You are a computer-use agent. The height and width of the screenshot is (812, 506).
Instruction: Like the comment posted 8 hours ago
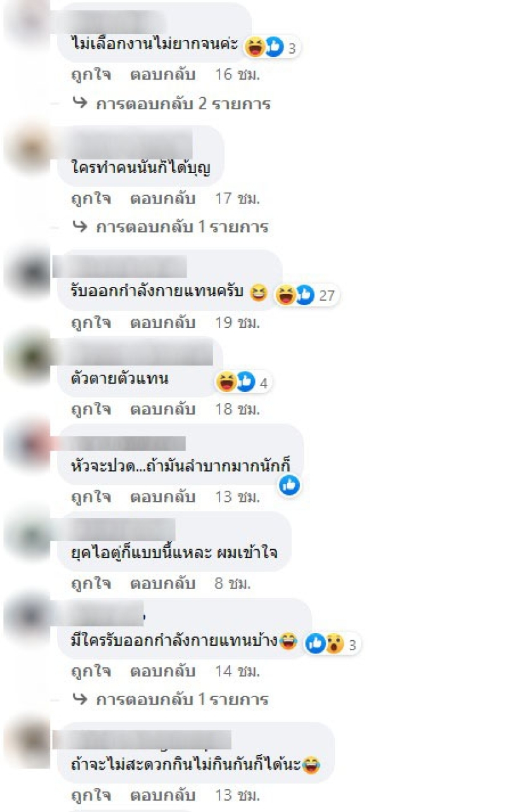90,584
